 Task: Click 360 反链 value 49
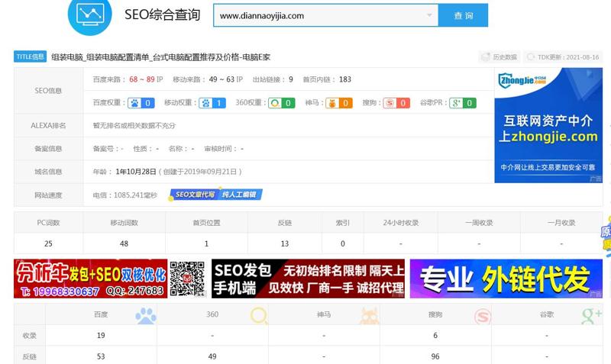(x=212, y=356)
